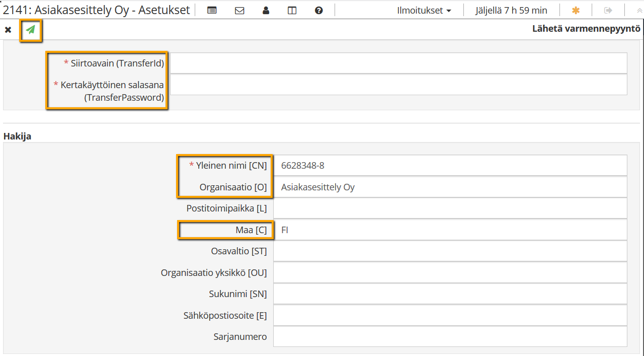Click the Jäljellä session time indicator
644x356 pixels.
(x=511, y=10)
